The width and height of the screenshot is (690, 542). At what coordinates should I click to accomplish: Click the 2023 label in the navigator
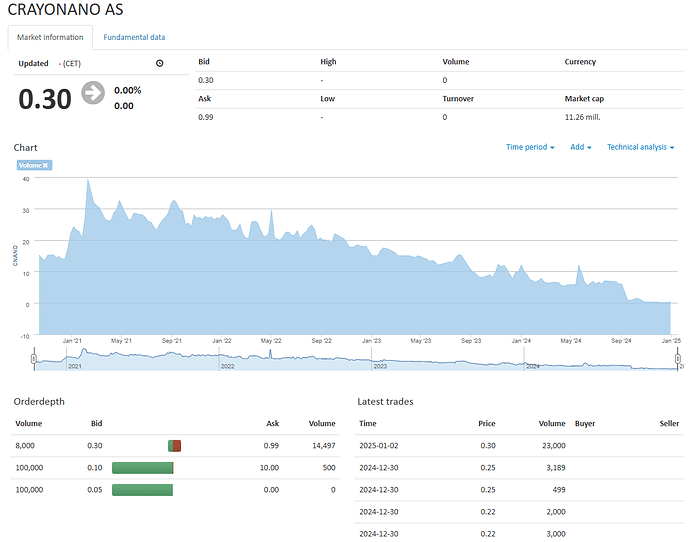pyautogui.click(x=380, y=366)
